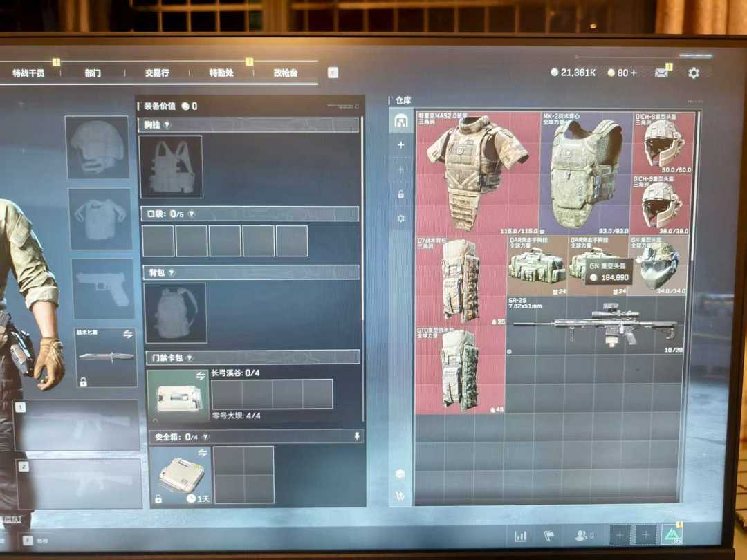Select the SR-25 7.62x51mm rifle
The image size is (747, 560).
[595, 325]
